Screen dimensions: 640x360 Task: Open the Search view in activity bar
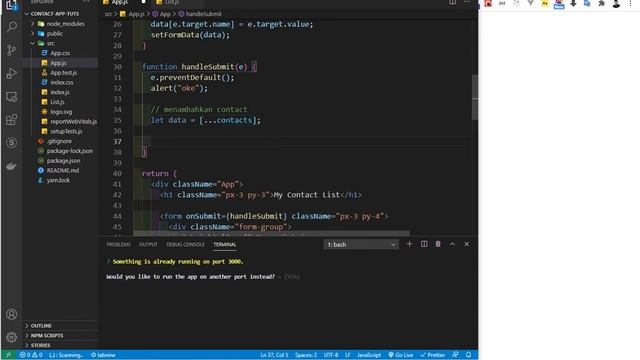pos(11,27)
